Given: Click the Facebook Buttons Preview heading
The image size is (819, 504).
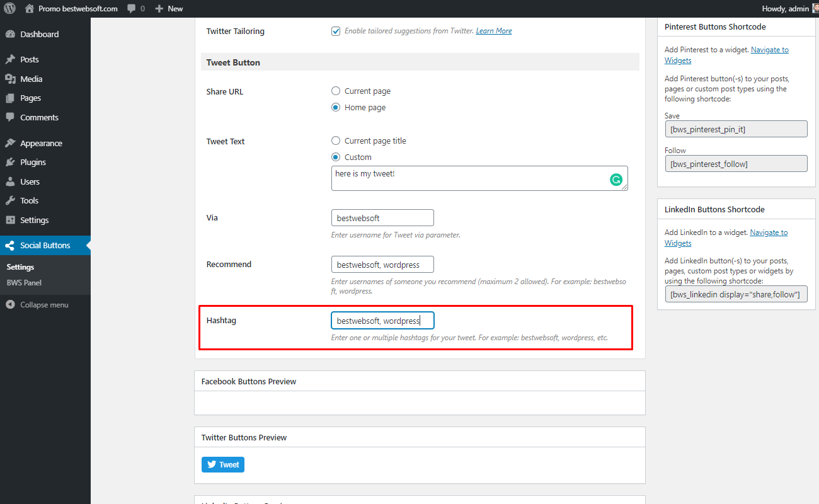Looking at the screenshot, I should [249, 381].
